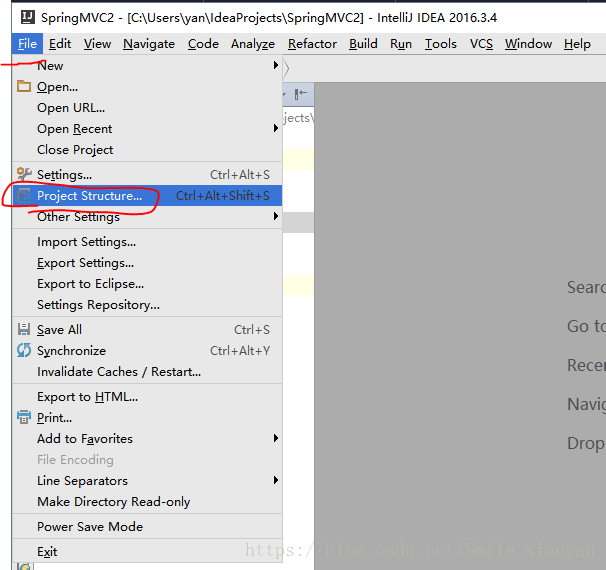Select Synchronize entry
The height and width of the screenshot is (570, 606).
pos(147,351)
